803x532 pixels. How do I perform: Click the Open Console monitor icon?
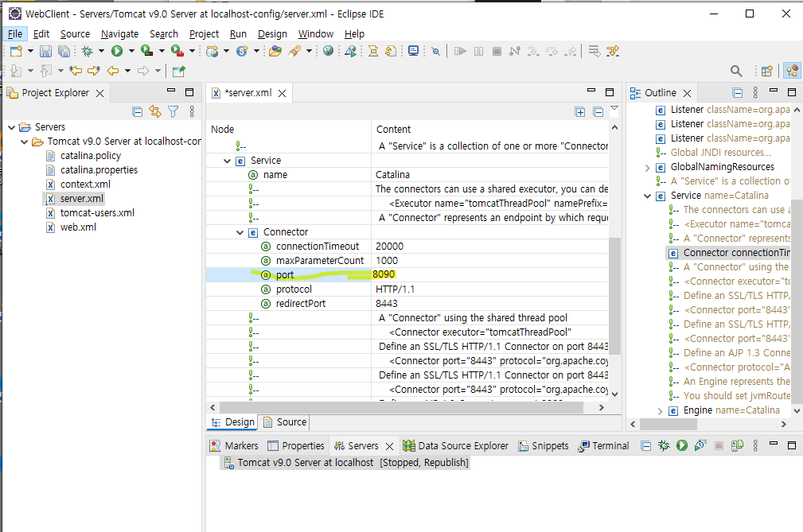pyautogui.click(x=413, y=51)
